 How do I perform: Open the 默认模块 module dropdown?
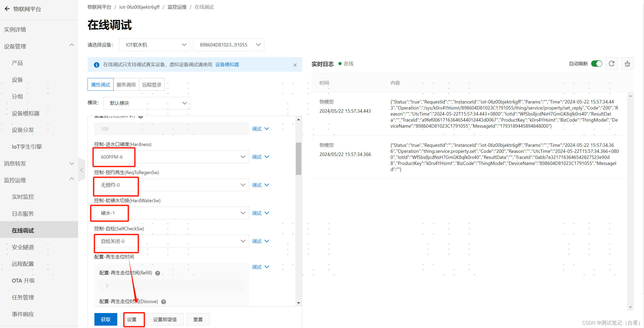147,103
